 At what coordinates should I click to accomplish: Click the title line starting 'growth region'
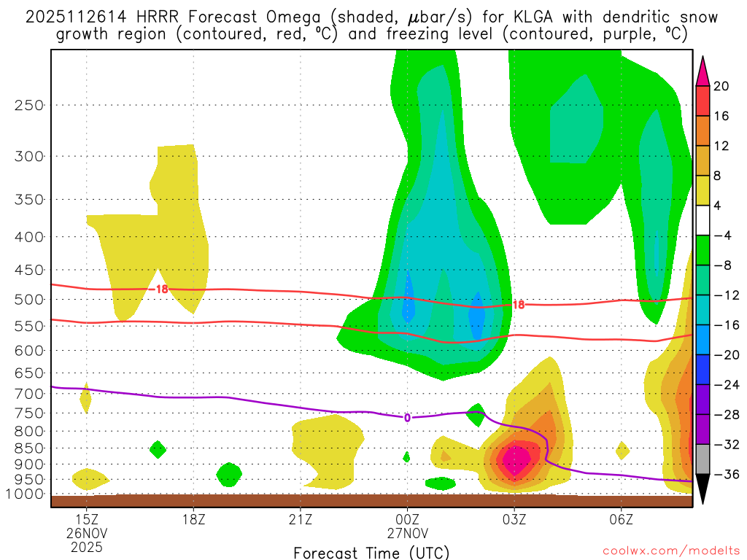pyautogui.click(x=371, y=34)
